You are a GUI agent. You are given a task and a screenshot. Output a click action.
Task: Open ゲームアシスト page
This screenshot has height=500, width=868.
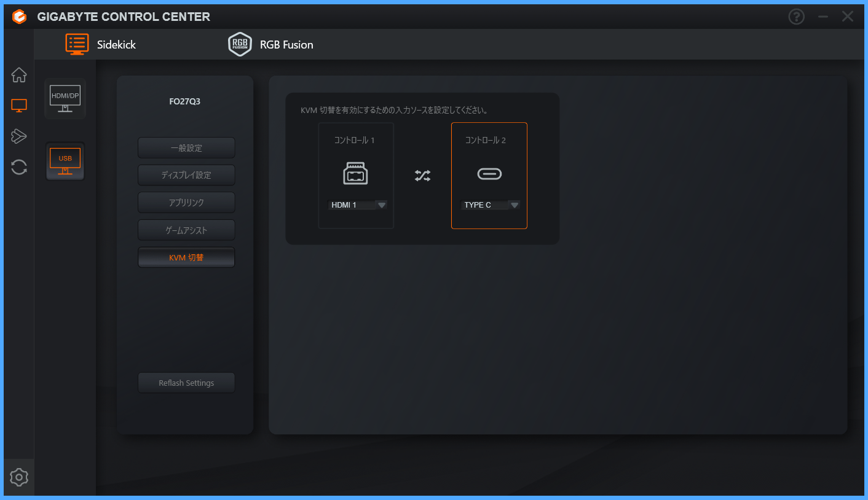(186, 230)
